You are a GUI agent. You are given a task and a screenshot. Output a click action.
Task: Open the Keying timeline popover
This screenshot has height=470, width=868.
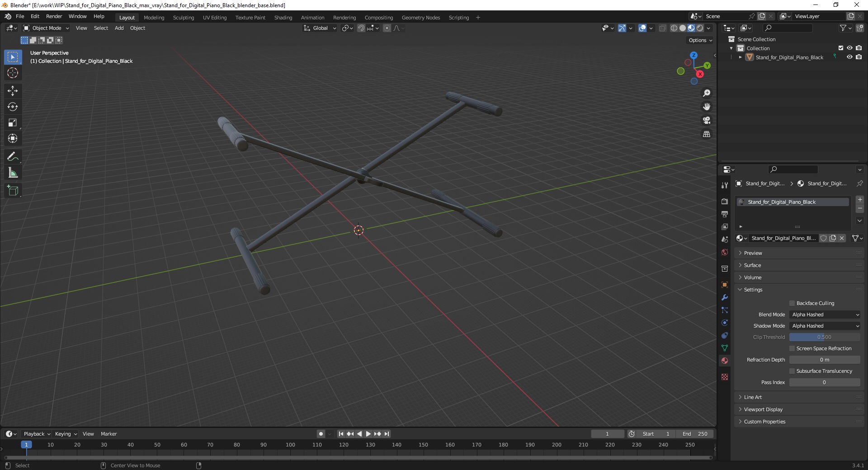coord(66,434)
